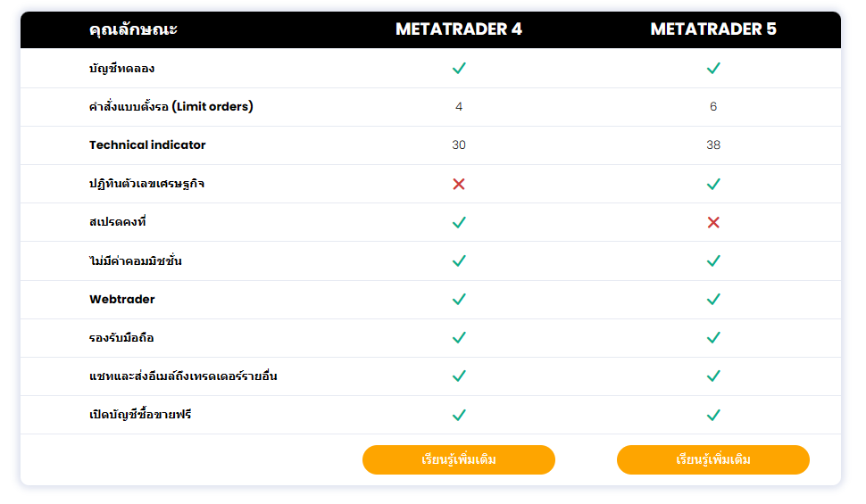Click MetaTrader 5 Webtrader checkmark
This screenshot has height=504, width=866.
713,299
